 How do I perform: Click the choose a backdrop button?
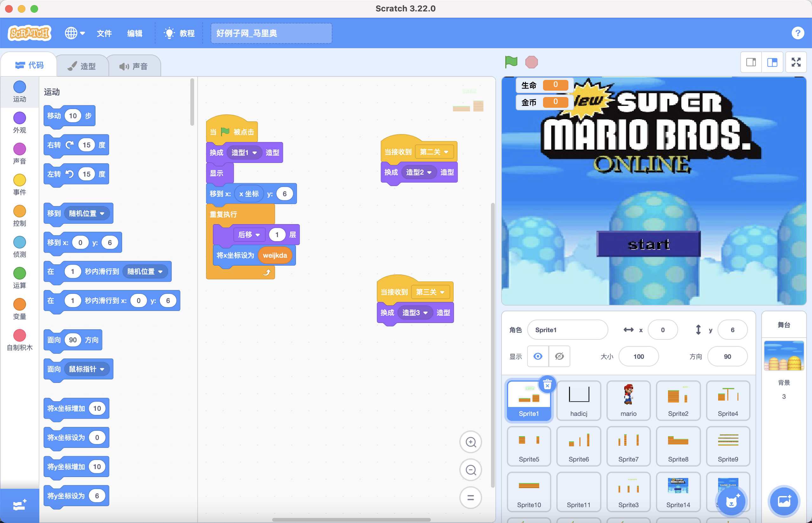click(784, 501)
